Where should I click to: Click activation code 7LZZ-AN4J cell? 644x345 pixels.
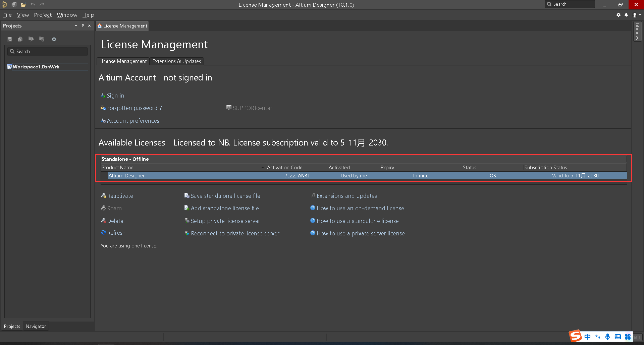(297, 176)
